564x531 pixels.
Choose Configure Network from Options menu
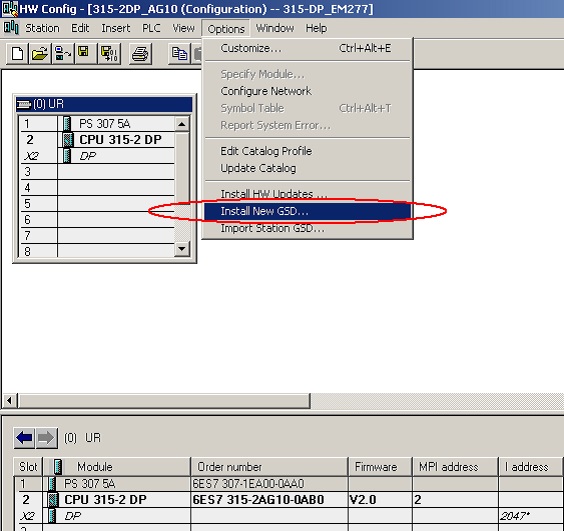click(266, 91)
